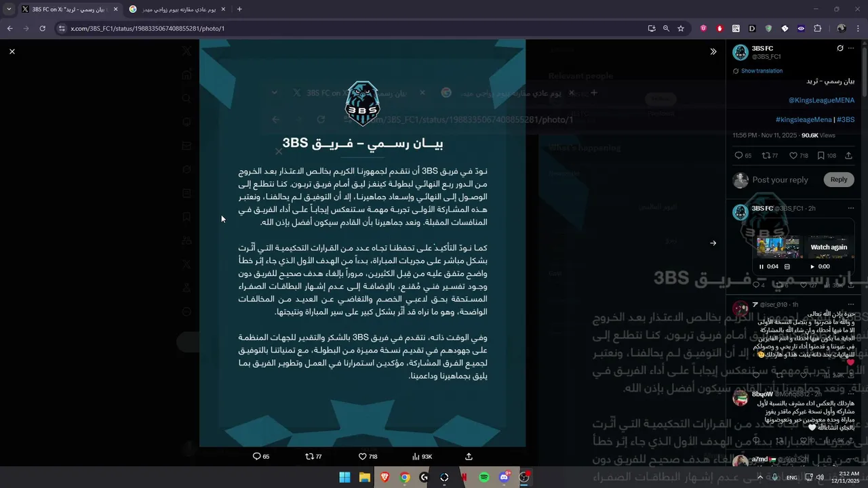The height and width of the screenshot is (488, 868).
Task: Open File Explorer from taskbar
Action: [x=364, y=477]
